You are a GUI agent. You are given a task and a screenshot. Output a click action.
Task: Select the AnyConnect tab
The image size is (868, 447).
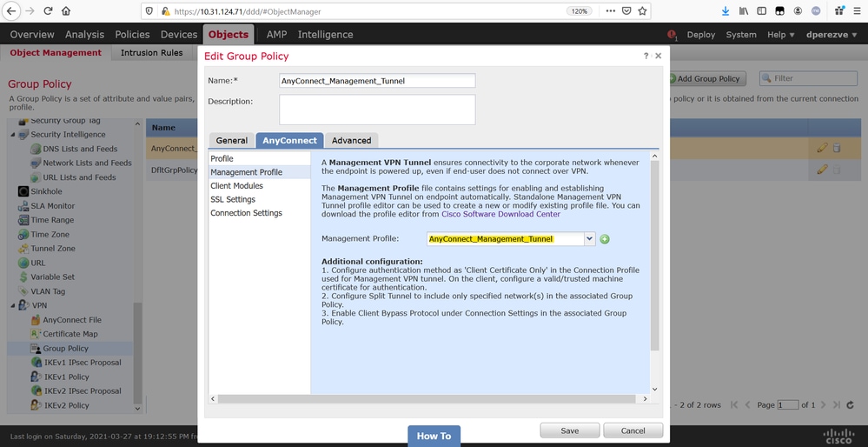289,141
